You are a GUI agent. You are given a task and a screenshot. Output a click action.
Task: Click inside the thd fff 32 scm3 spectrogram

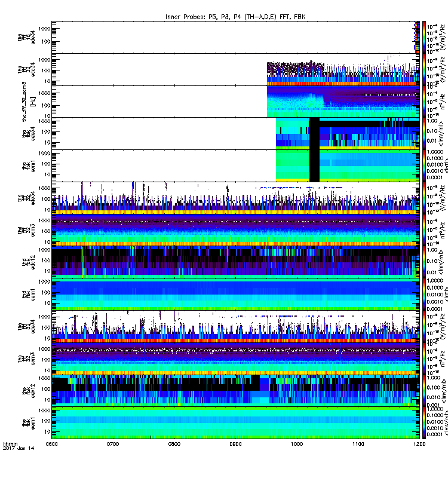click(x=235, y=230)
